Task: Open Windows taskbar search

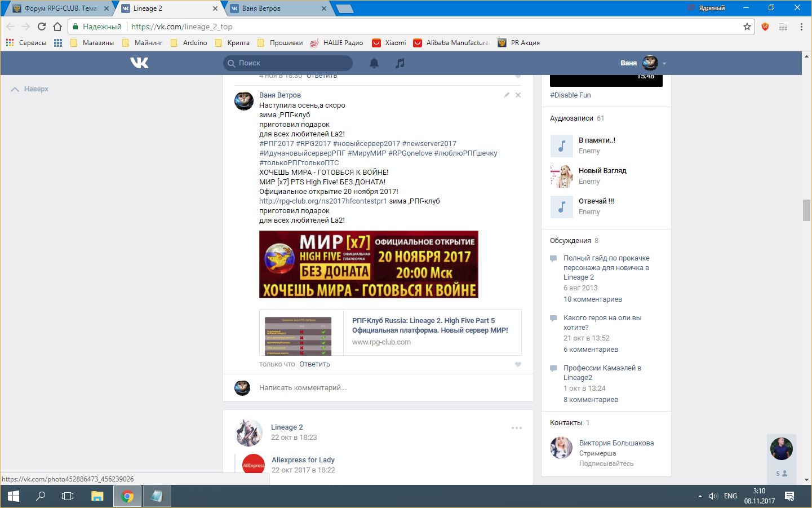Action: pyautogui.click(x=41, y=496)
